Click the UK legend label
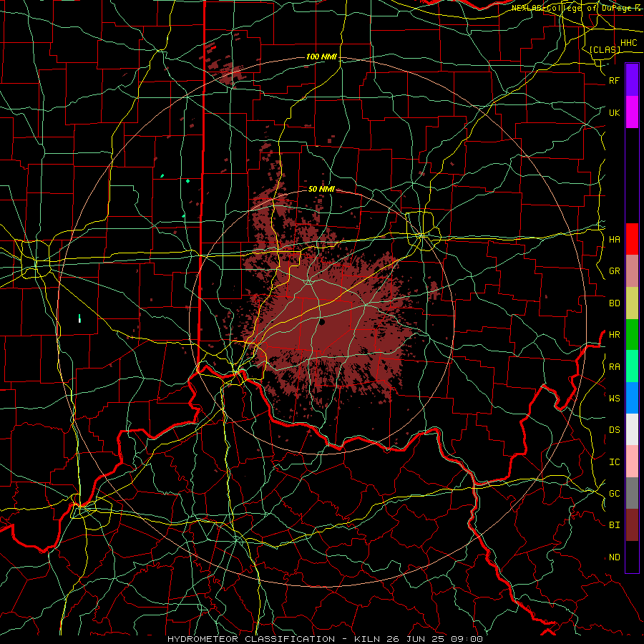This screenshot has width=644, height=644. [x=615, y=112]
